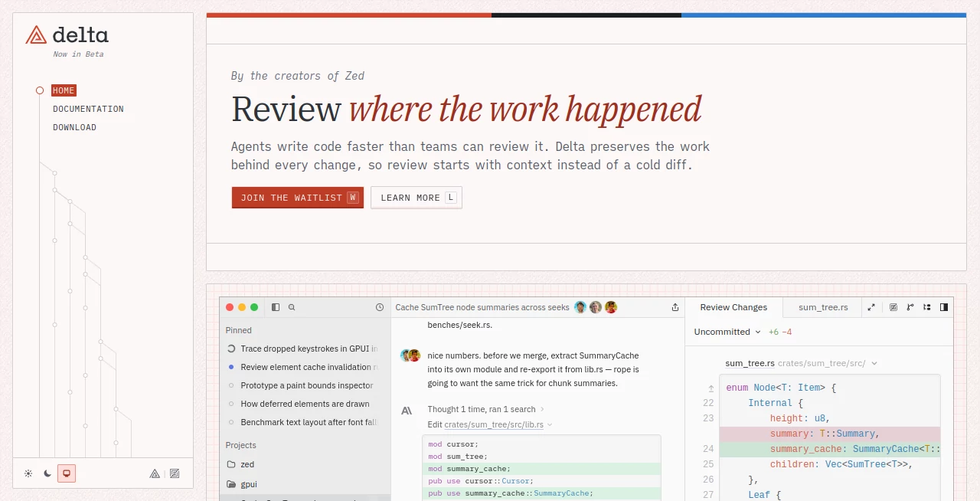Open the DOWNLOAD navigation item
980x501 pixels.
(x=74, y=127)
